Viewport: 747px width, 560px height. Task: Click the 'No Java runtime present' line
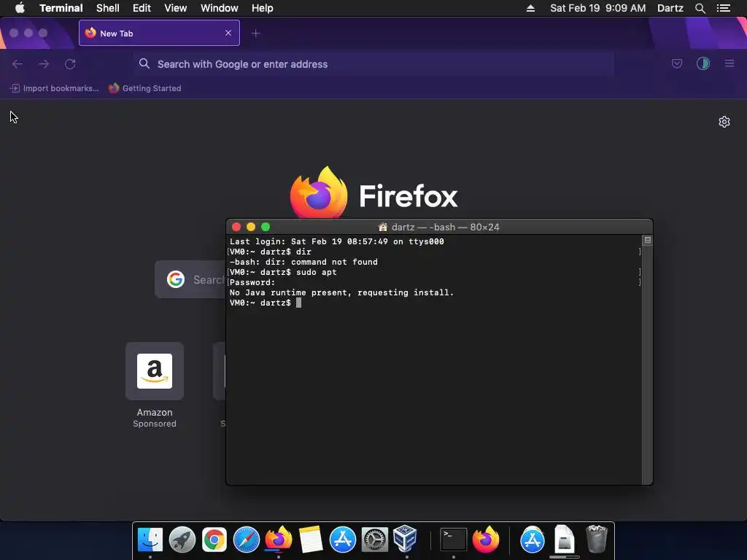[x=341, y=292]
